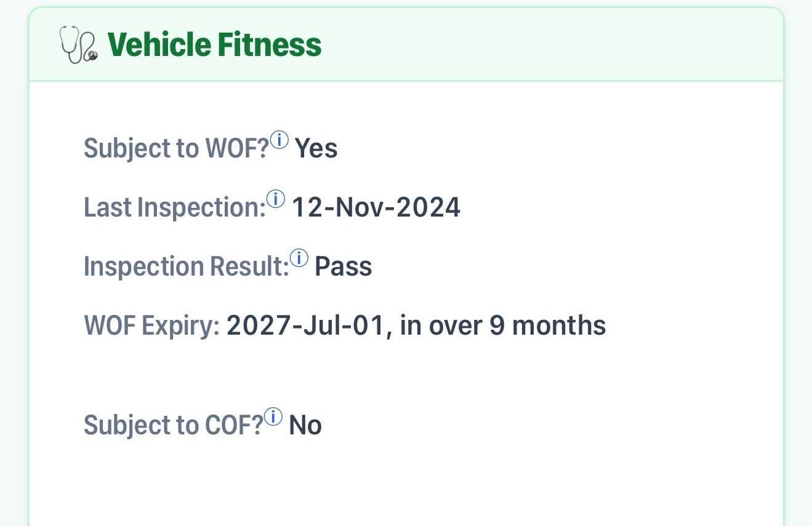The image size is (812, 526).
Task: Click the in over 9 months text
Action: pyautogui.click(x=503, y=326)
